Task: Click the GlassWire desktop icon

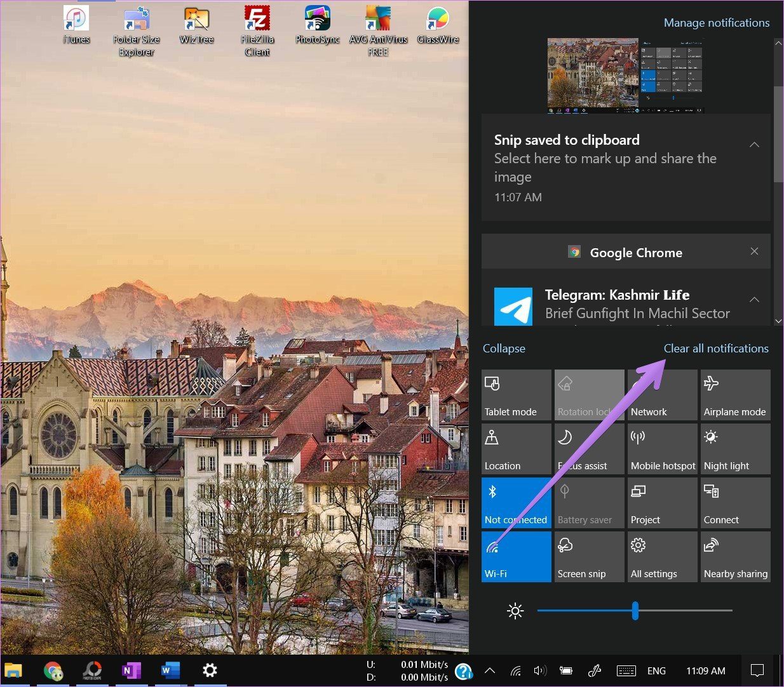Action: (438, 27)
